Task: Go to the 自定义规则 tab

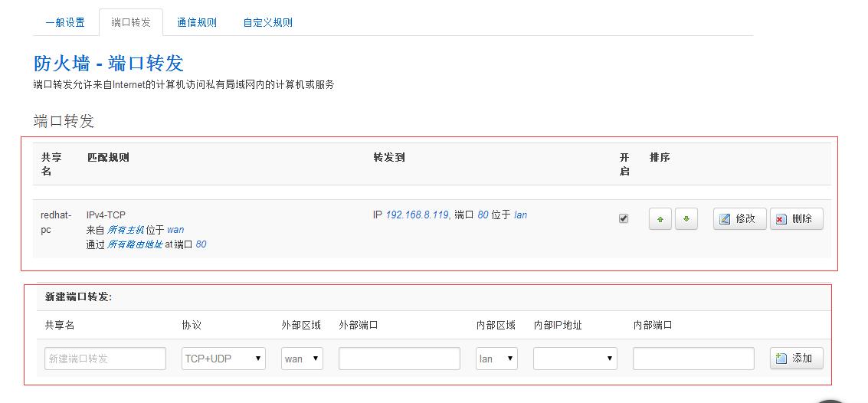Action: tap(268, 23)
